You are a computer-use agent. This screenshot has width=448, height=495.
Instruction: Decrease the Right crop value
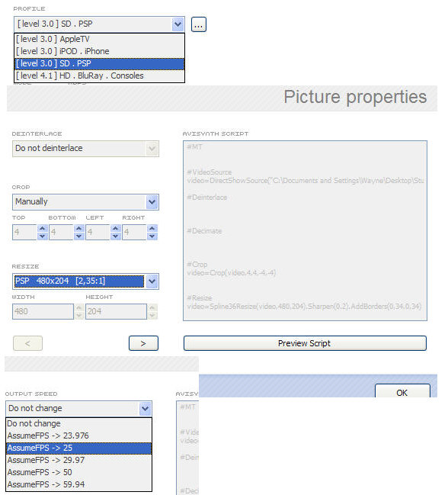click(x=152, y=236)
